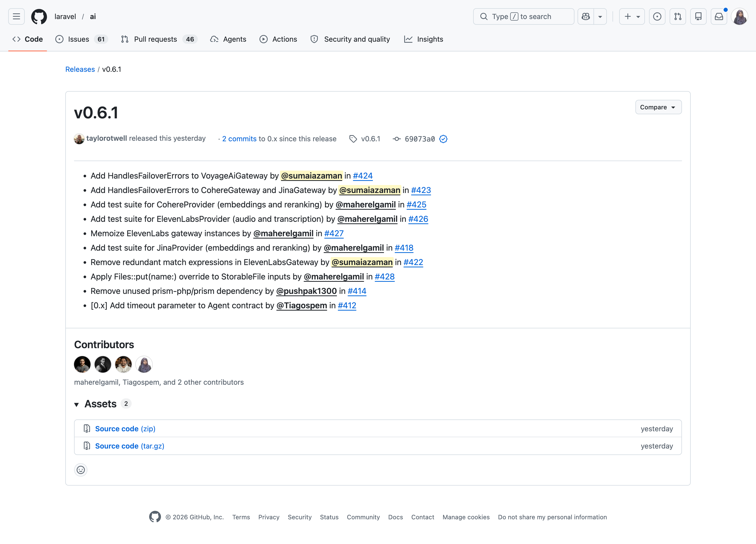Go back to Releases breadcrumb
Screen dimensions: 756x544
click(80, 69)
